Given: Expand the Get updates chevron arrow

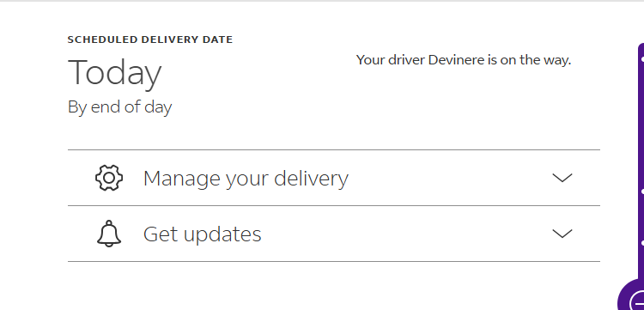Looking at the screenshot, I should 562,234.
